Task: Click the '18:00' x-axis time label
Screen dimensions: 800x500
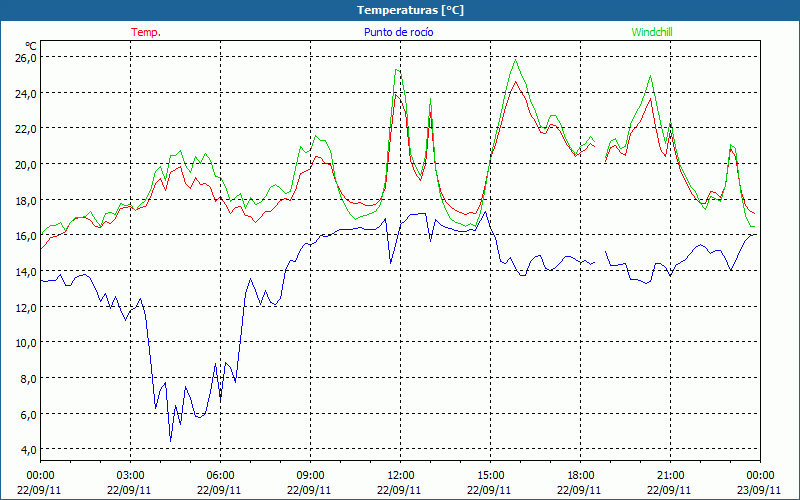Action: (580, 476)
